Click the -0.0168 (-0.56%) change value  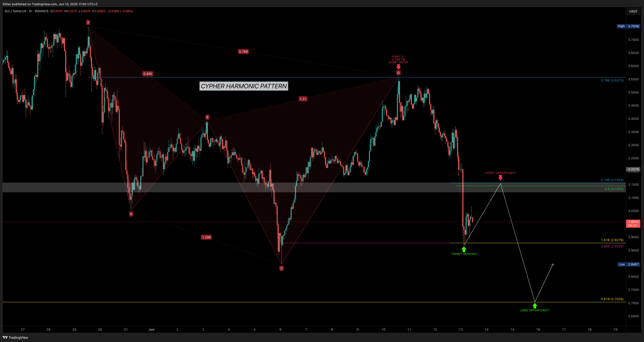pyautogui.click(x=120, y=11)
